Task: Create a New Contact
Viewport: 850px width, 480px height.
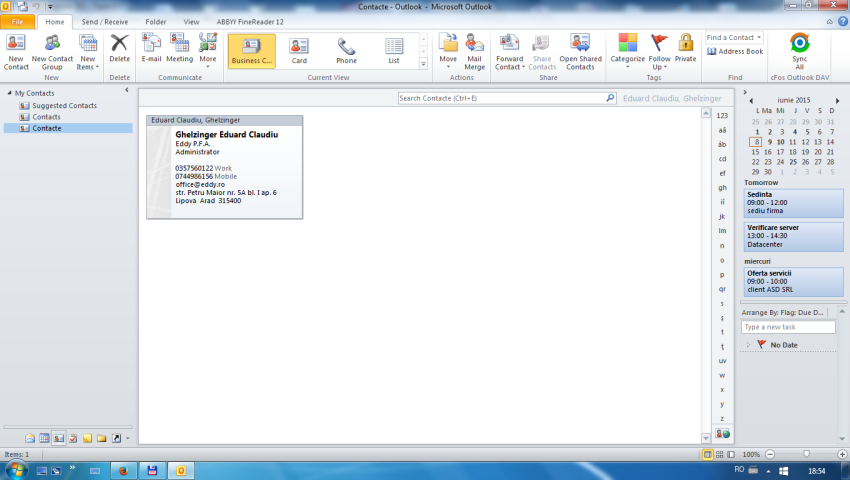Action: pos(16,52)
